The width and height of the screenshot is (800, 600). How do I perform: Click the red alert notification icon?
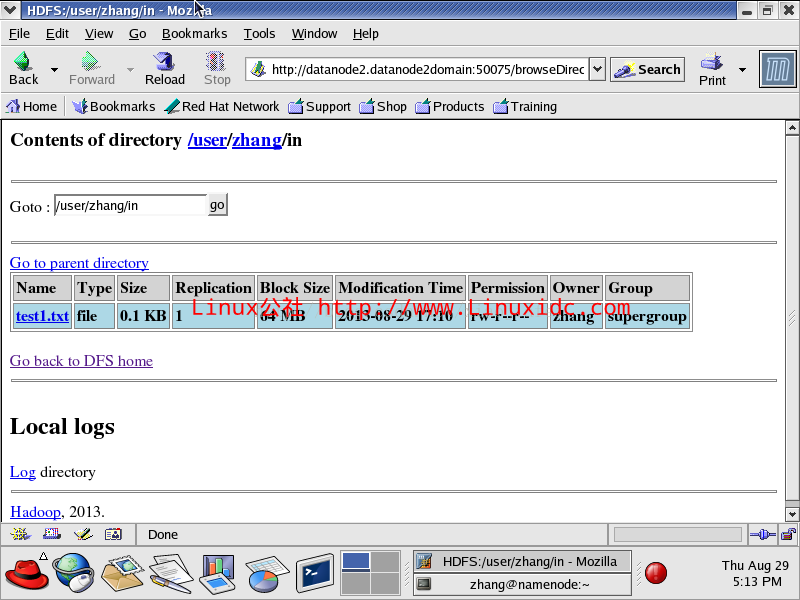pos(656,573)
